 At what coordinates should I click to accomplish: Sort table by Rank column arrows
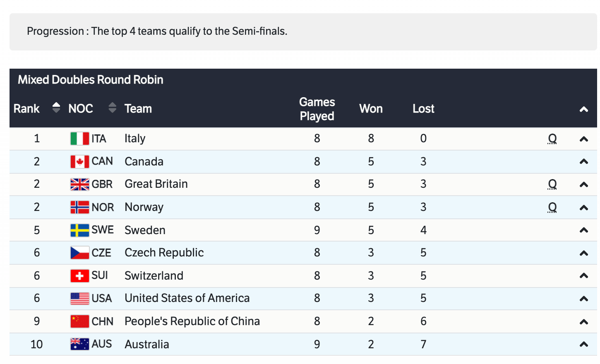click(x=56, y=108)
